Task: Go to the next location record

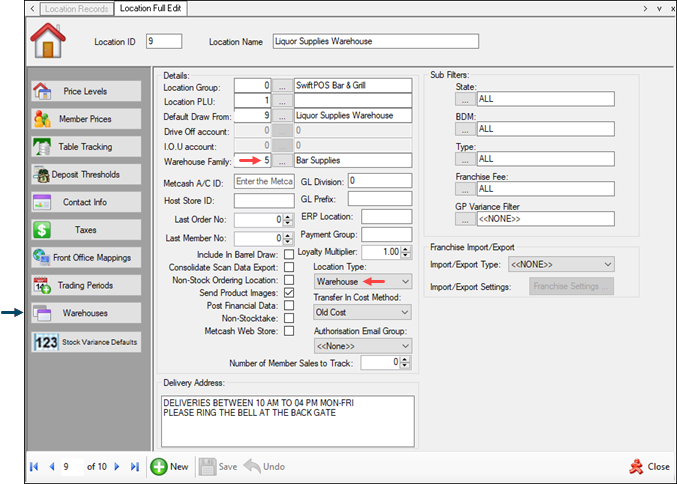Action: click(117, 467)
